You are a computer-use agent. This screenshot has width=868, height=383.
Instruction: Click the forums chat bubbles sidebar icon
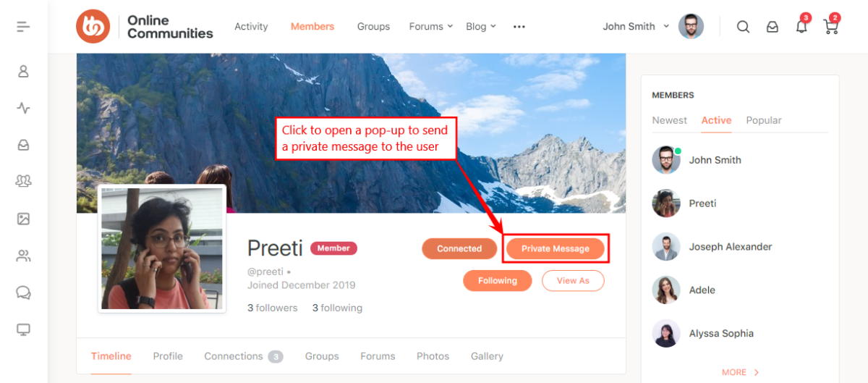pyautogui.click(x=23, y=292)
